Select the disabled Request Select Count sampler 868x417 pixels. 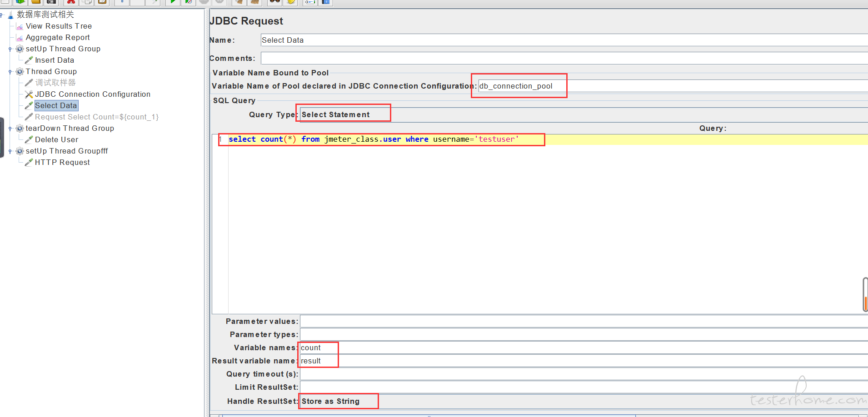pyautogui.click(x=97, y=117)
